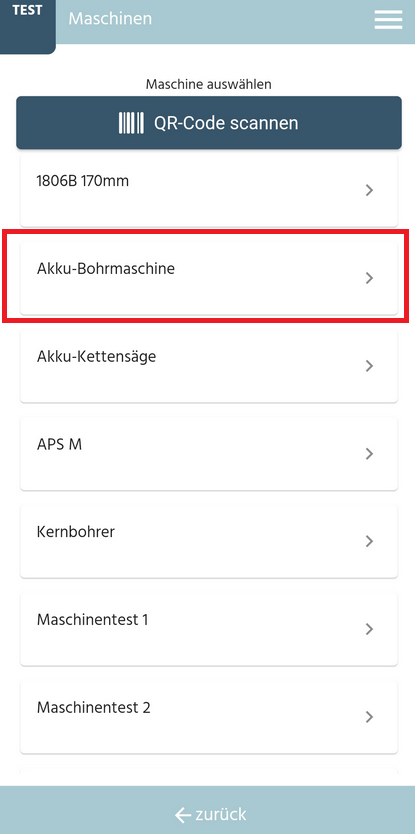Tap the barcode icon on scan button
The height and width of the screenshot is (834, 415).
pyautogui.click(x=131, y=123)
